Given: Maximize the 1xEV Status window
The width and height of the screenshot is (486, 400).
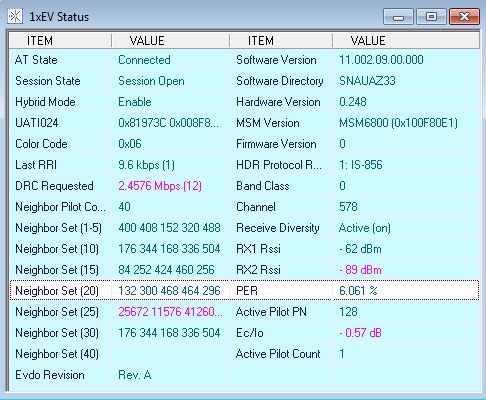Looking at the screenshot, I should point(431,17).
